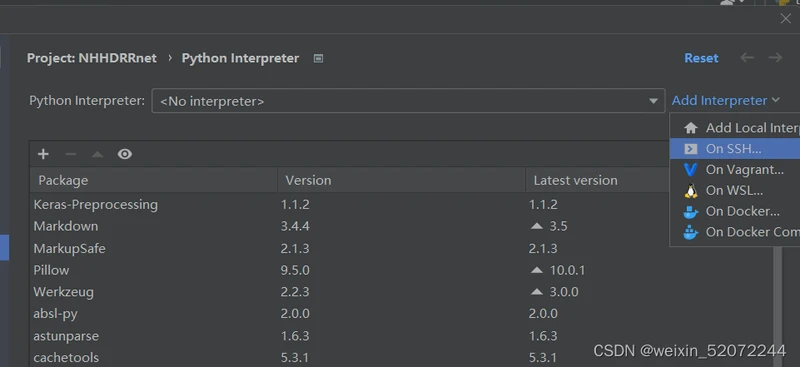Click latest version 3.5 for Markdown
This screenshot has width=800, height=367.
pyautogui.click(x=558, y=226)
